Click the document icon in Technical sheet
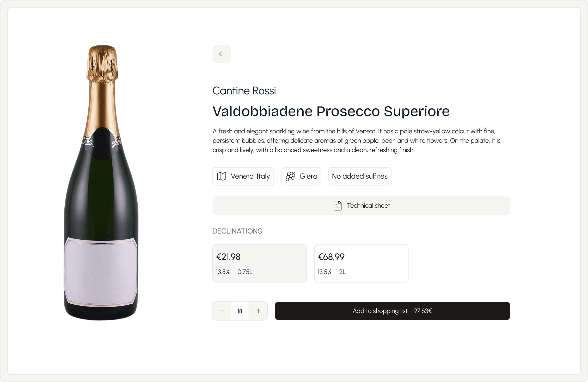This screenshot has width=588, height=382. click(338, 205)
